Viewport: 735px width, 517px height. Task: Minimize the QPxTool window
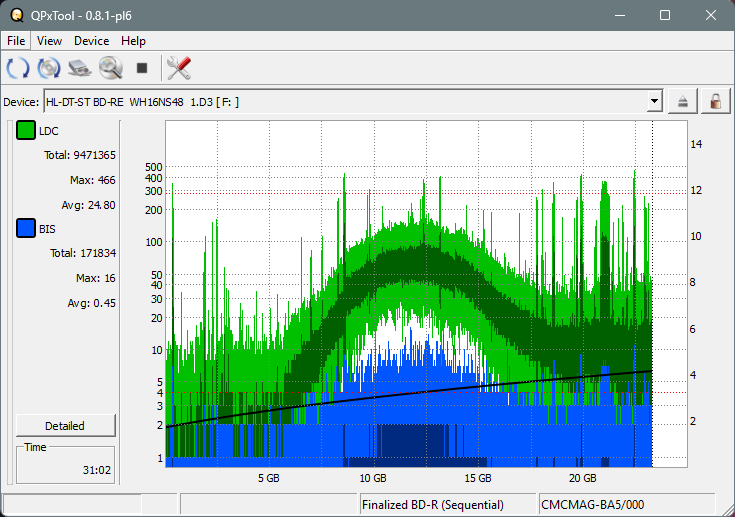pos(620,15)
